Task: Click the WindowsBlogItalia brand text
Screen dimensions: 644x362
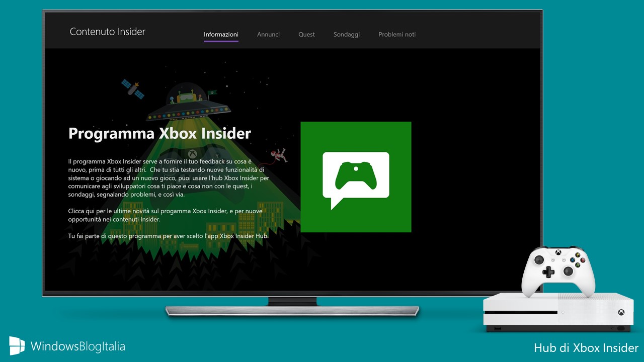Action: click(x=77, y=346)
